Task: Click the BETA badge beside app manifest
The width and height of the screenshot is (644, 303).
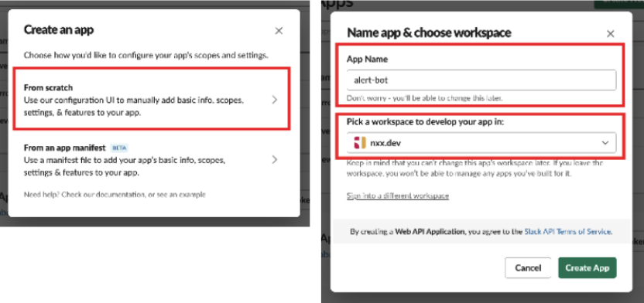Action: tap(119, 148)
